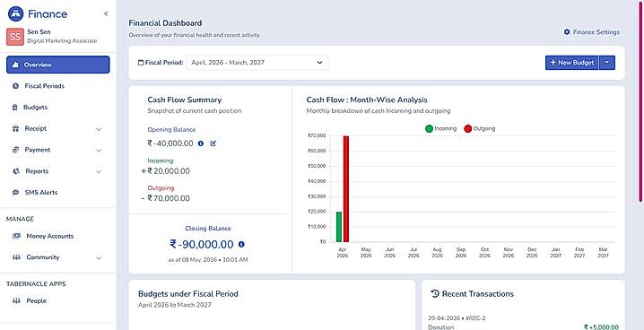Screen dimensions: 644x330
Task: Click the ₹ -90,000.00 closing balance
Action: pos(202,245)
